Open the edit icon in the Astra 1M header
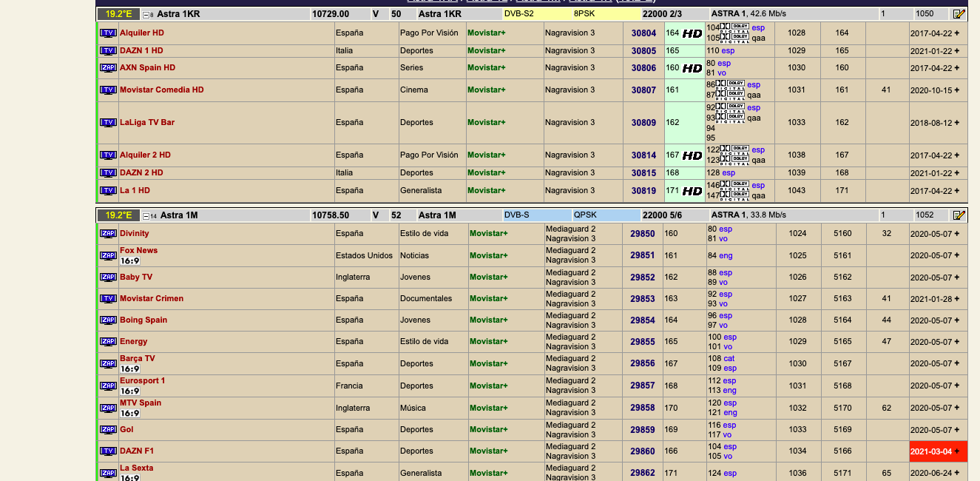 959,215
